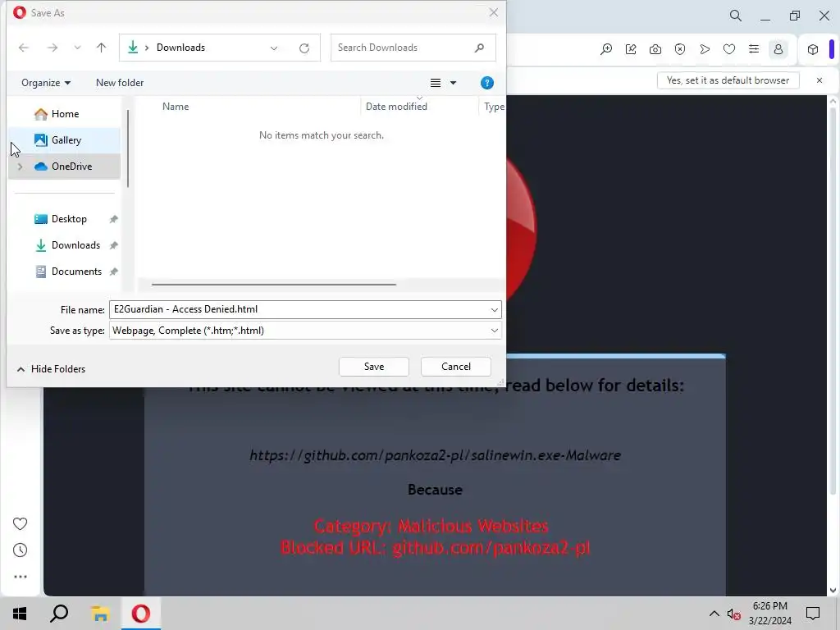Open Opera Easy Setup sliders icon

754,49
